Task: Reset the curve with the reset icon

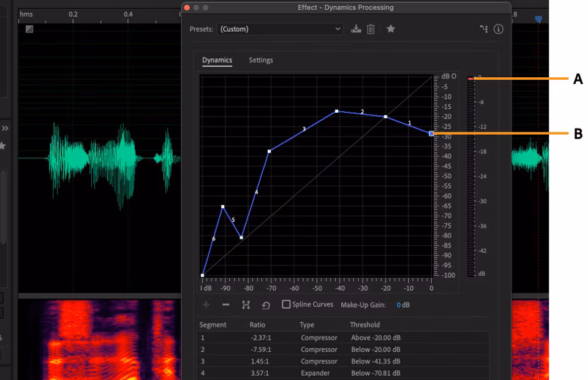Action: [263, 304]
